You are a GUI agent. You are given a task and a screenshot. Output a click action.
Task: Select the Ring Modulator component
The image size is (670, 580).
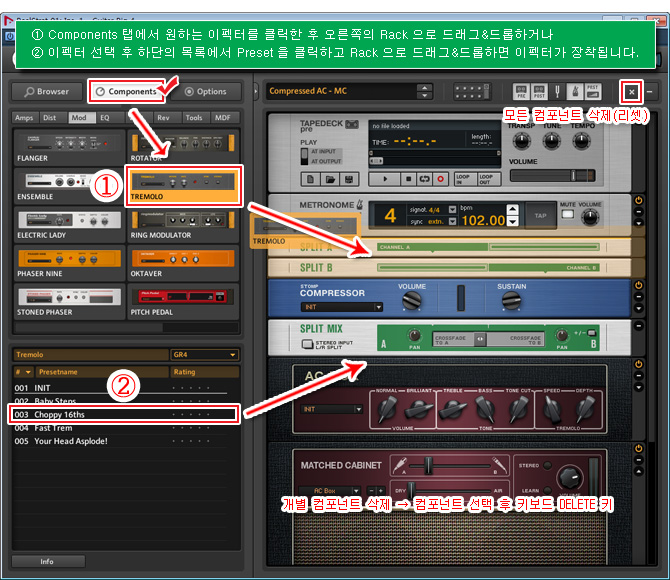click(183, 224)
